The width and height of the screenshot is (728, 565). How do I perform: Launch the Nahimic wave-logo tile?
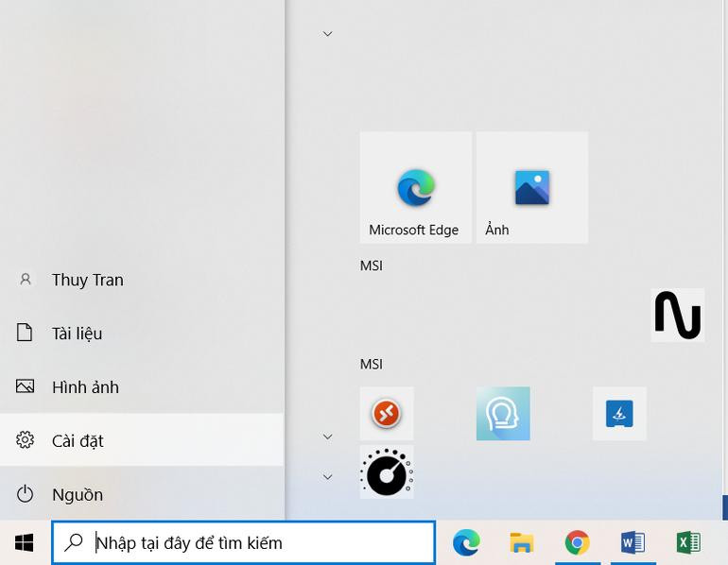(677, 315)
